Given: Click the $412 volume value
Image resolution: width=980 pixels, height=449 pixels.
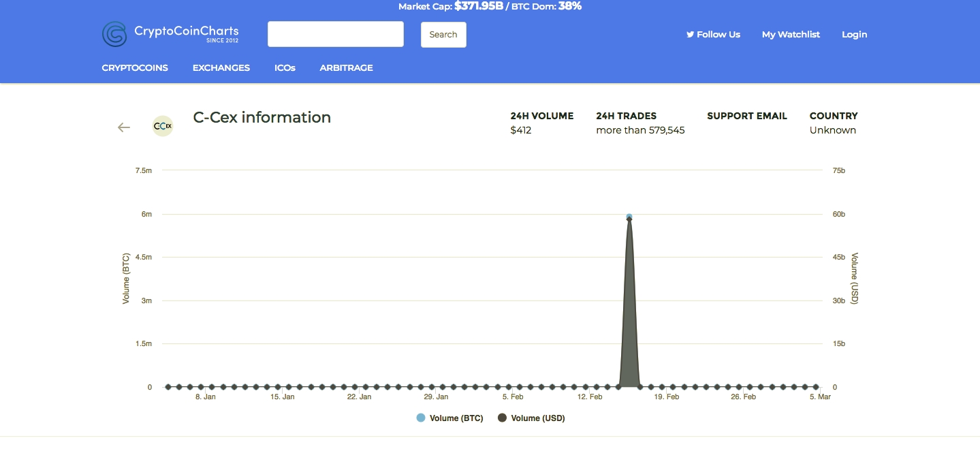Looking at the screenshot, I should pos(521,130).
